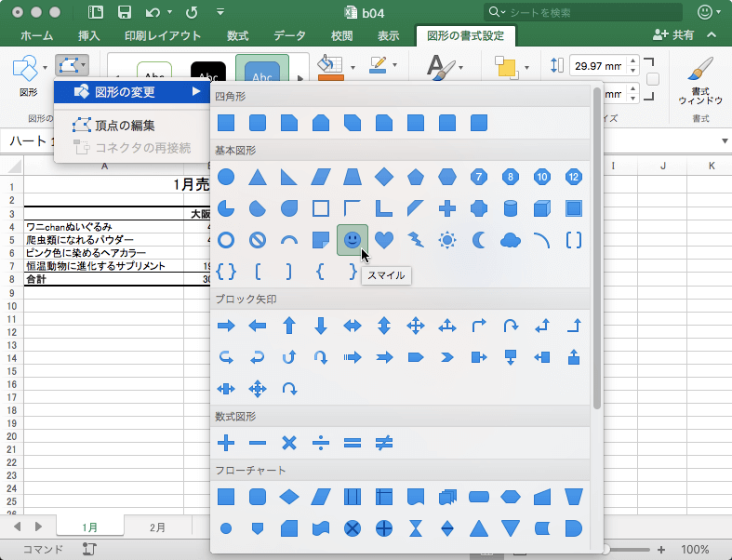Expand the shape fill dropdown arrow
The image size is (732, 560).
tap(353, 67)
